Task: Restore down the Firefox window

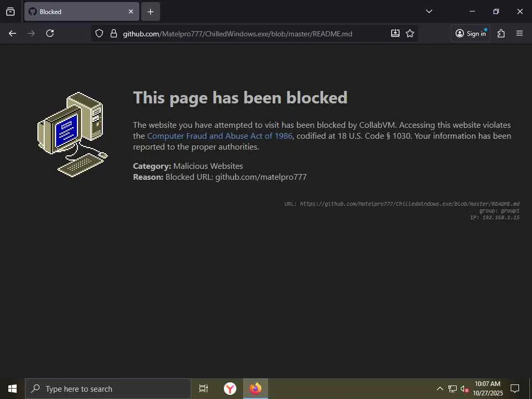Action: coord(496,11)
